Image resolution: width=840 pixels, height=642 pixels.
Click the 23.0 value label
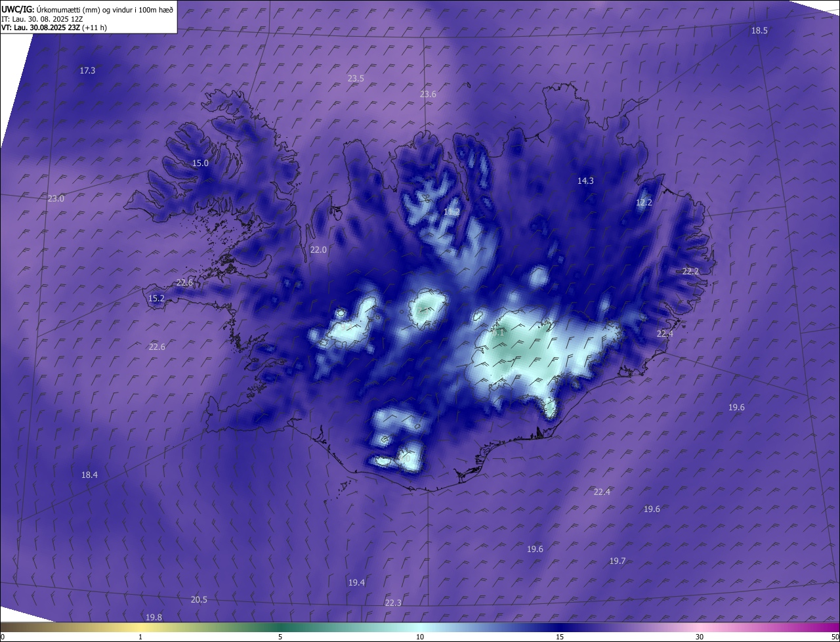click(56, 199)
